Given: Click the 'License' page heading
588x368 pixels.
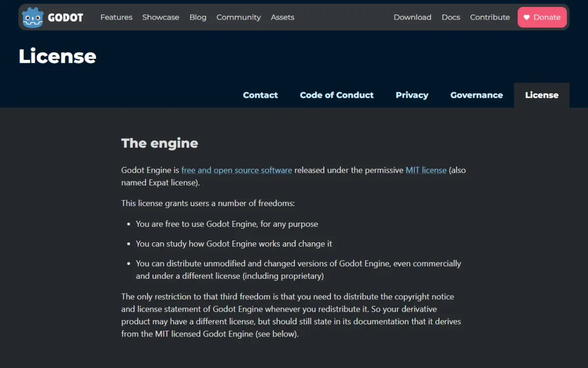Looking at the screenshot, I should tap(57, 56).
